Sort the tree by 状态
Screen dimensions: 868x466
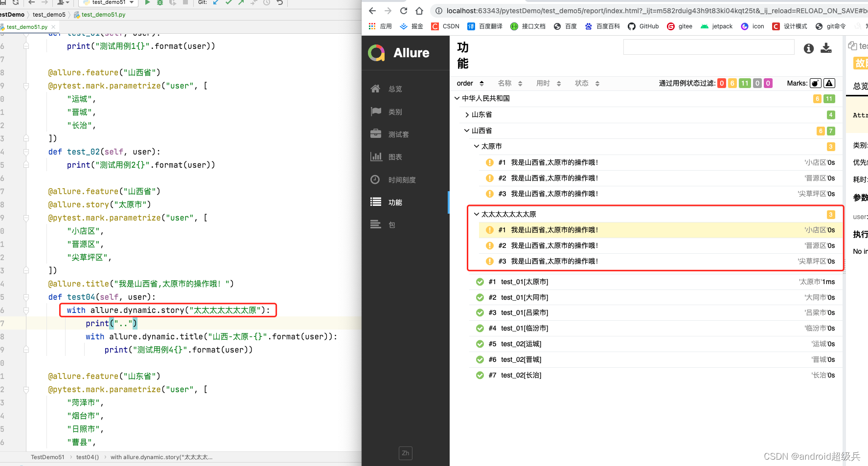587,83
